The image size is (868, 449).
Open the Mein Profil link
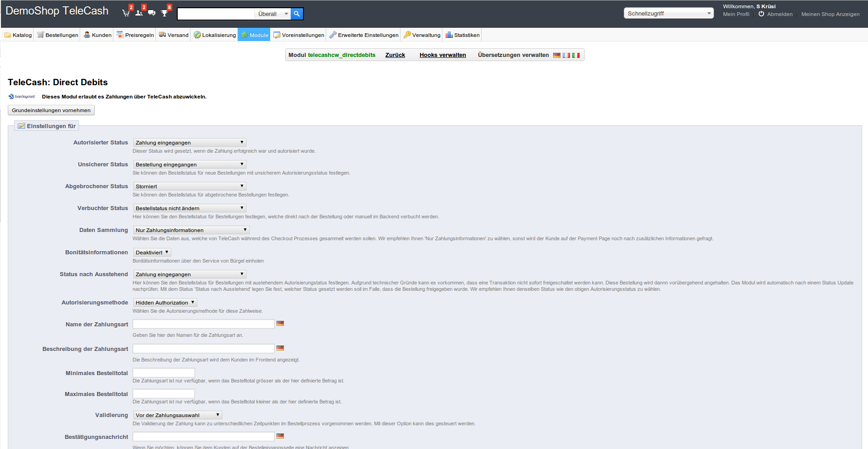click(x=736, y=14)
